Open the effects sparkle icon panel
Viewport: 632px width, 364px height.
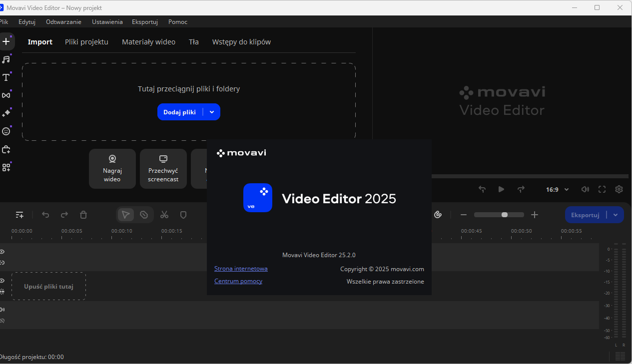pos(6,113)
